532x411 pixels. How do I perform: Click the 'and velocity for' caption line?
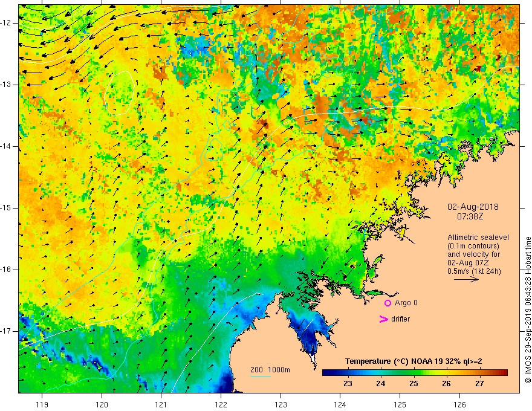click(x=473, y=254)
